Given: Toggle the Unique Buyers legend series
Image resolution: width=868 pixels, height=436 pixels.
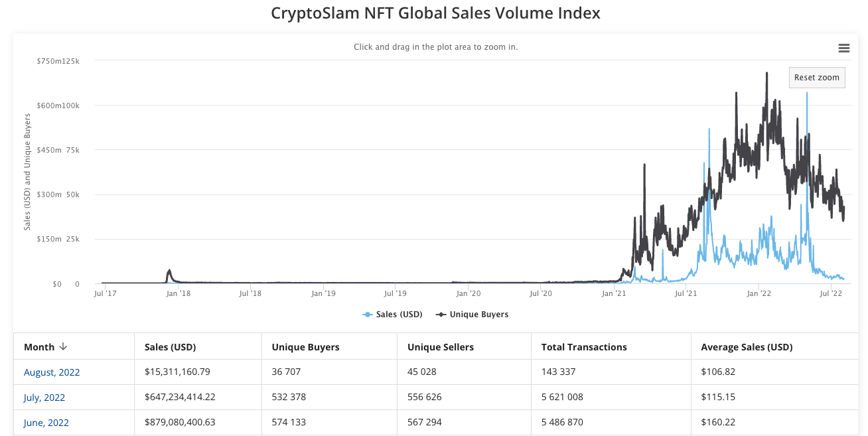Looking at the screenshot, I should [x=478, y=315].
